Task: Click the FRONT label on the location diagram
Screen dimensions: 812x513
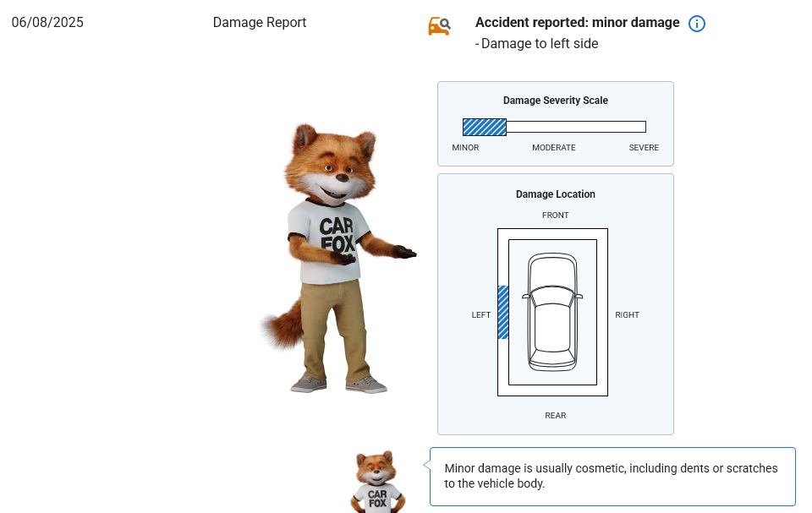Action: [x=555, y=216]
